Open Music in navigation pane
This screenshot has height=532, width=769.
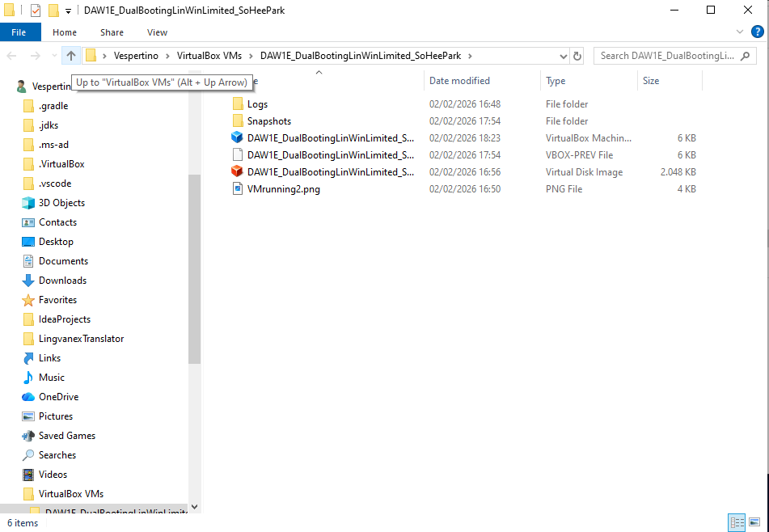click(52, 378)
